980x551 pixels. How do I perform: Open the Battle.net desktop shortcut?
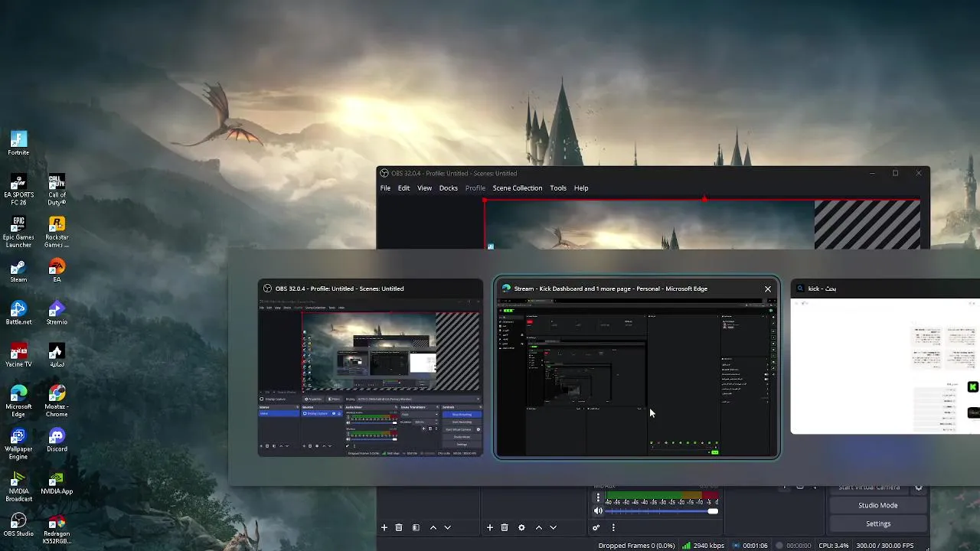click(x=18, y=313)
